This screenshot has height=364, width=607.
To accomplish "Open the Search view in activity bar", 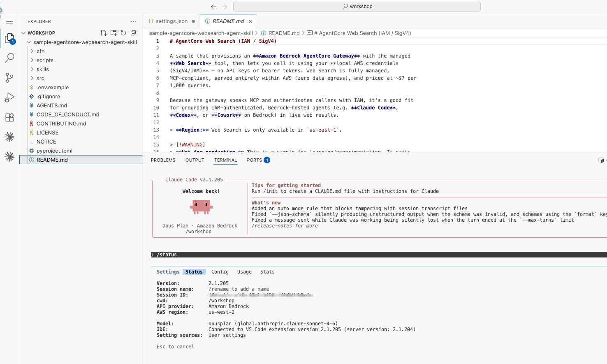I will pos(9,58).
